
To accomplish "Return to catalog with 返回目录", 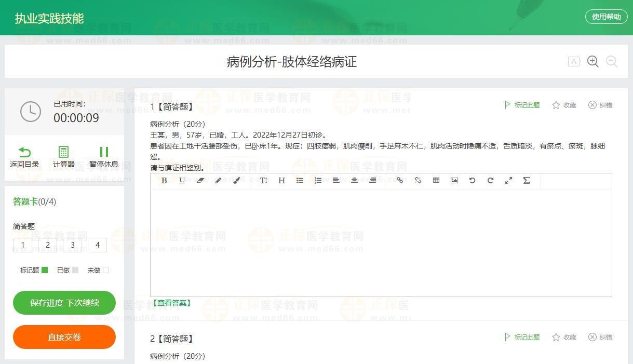I will point(24,157).
